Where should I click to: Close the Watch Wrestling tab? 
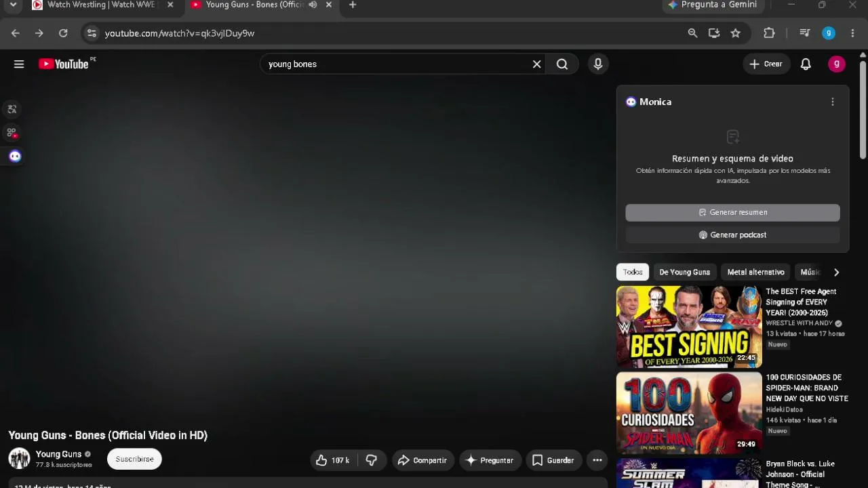coord(170,5)
